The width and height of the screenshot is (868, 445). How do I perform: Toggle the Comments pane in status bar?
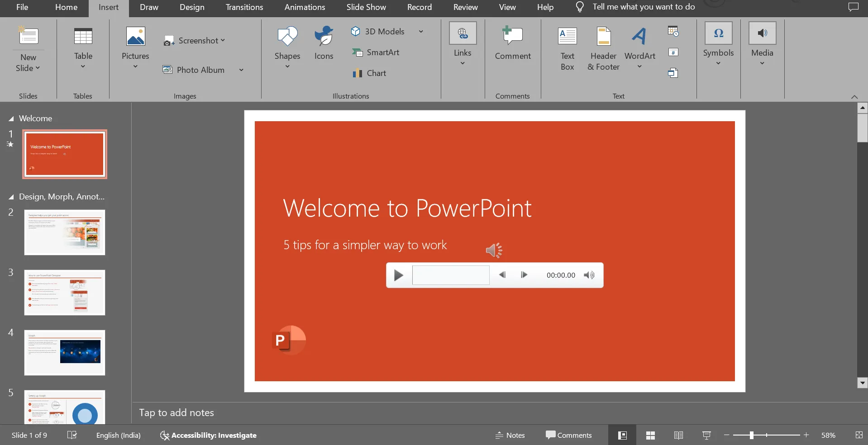(x=569, y=435)
